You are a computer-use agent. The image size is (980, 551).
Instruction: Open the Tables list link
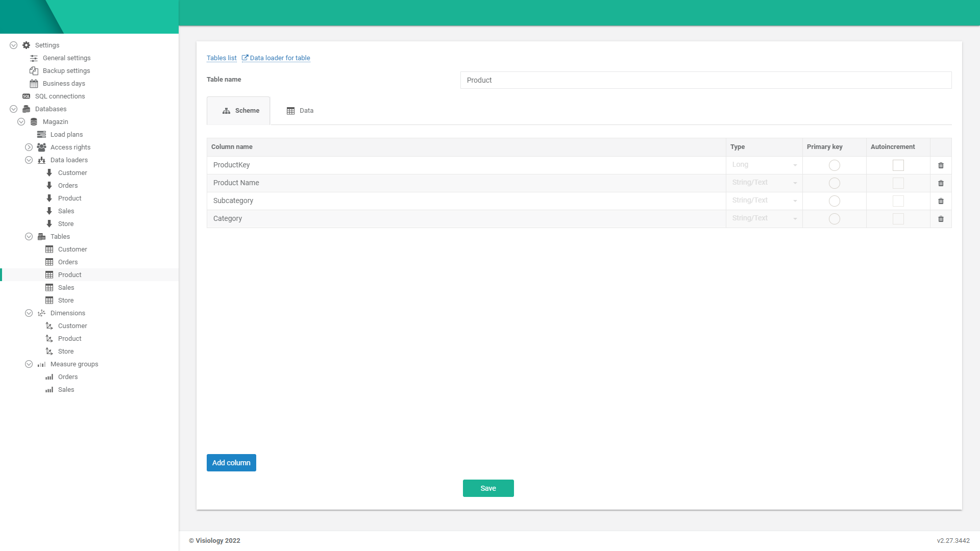tap(222, 58)
